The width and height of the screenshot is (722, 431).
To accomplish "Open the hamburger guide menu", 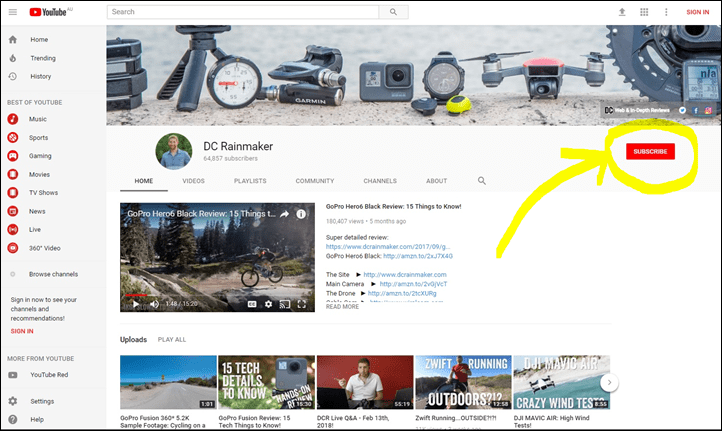I will pyautogui.click(x=13, y=12).
